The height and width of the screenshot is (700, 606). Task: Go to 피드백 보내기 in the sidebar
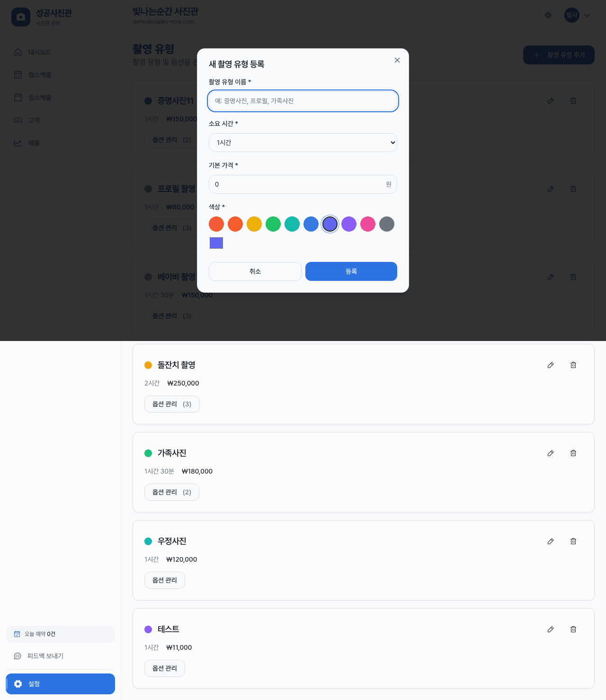pos(45,656)
